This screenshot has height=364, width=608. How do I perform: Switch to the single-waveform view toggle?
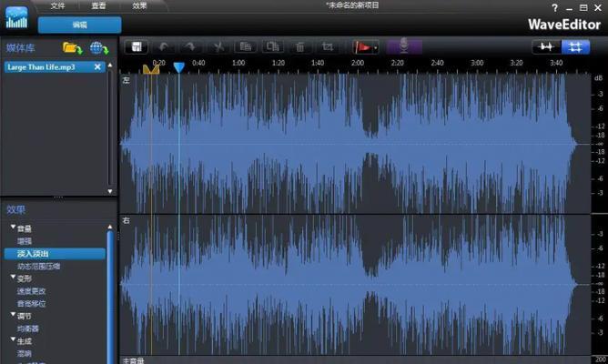coord(547,47)
